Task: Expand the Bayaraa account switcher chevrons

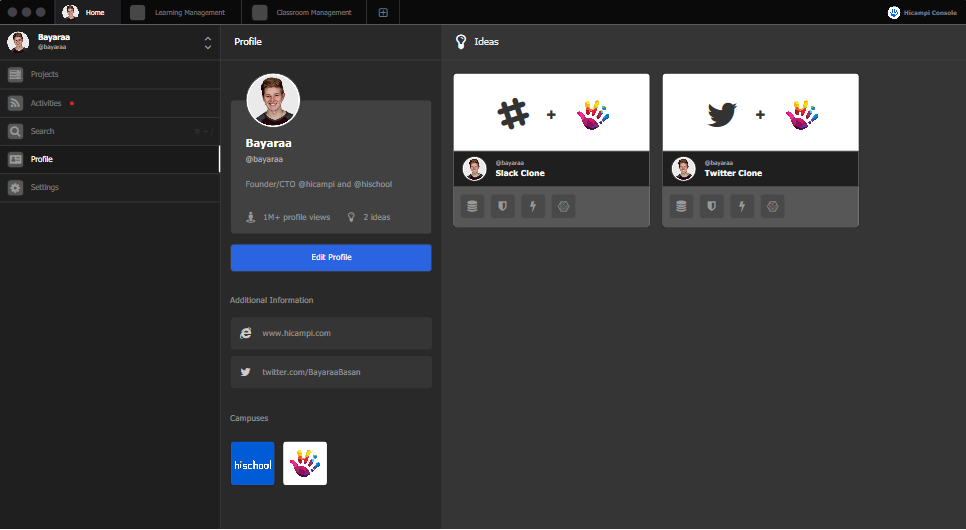Action: (207, 43)
